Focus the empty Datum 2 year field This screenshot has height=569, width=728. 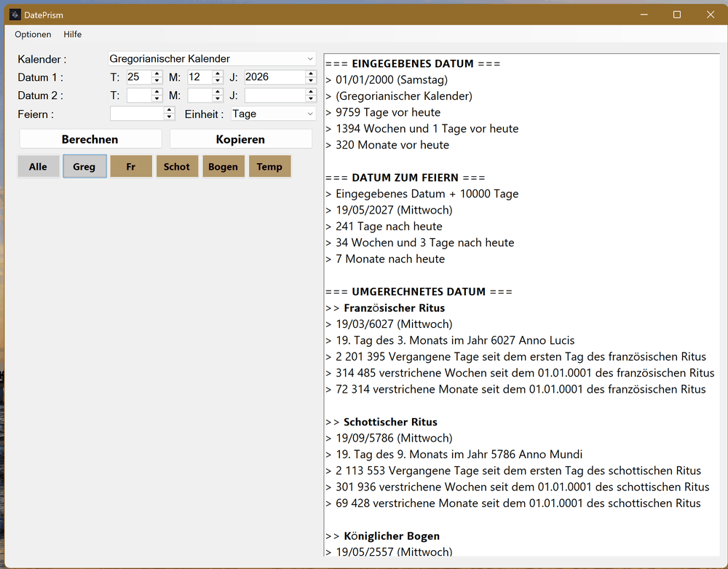click(x=275, y=95)
